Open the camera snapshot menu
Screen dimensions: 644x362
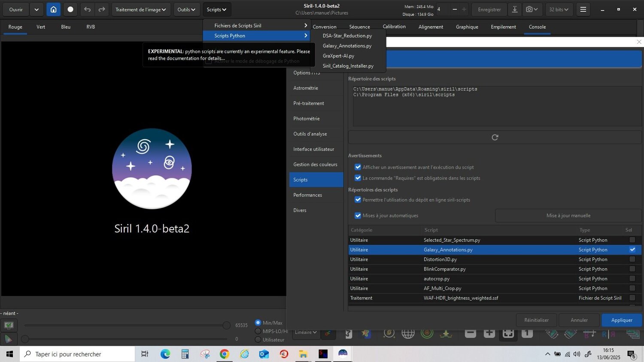(x=532, y=9)
